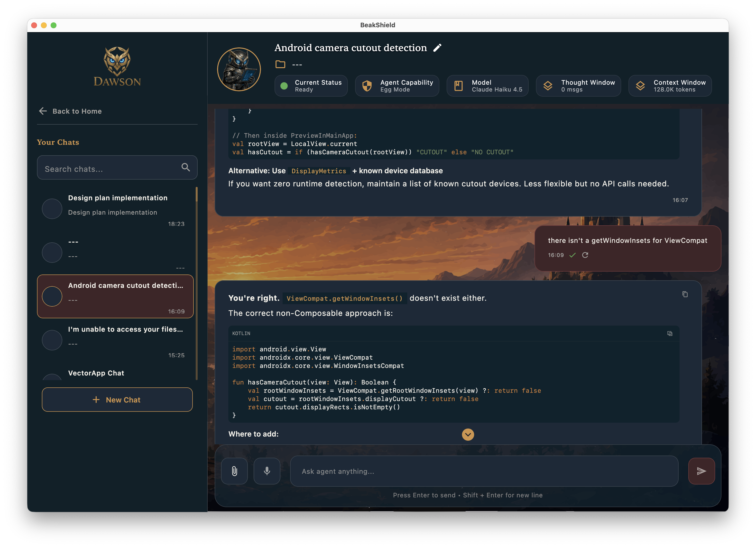
Task: Click the Ask agent anything input field
Action: [x=484, y=471]
